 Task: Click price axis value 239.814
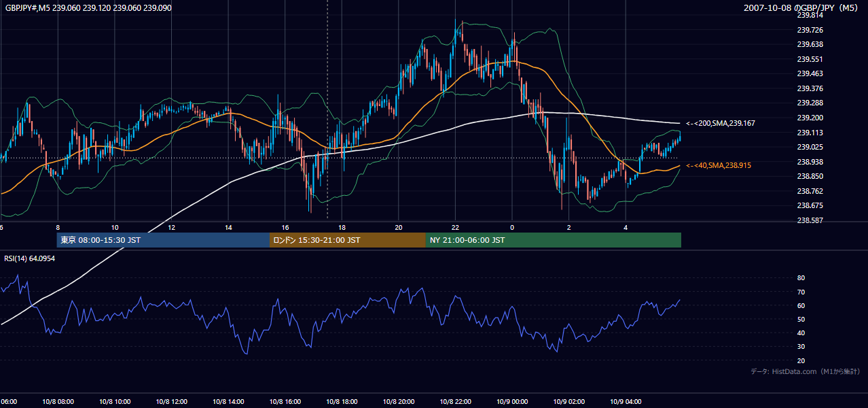point(810,15)
